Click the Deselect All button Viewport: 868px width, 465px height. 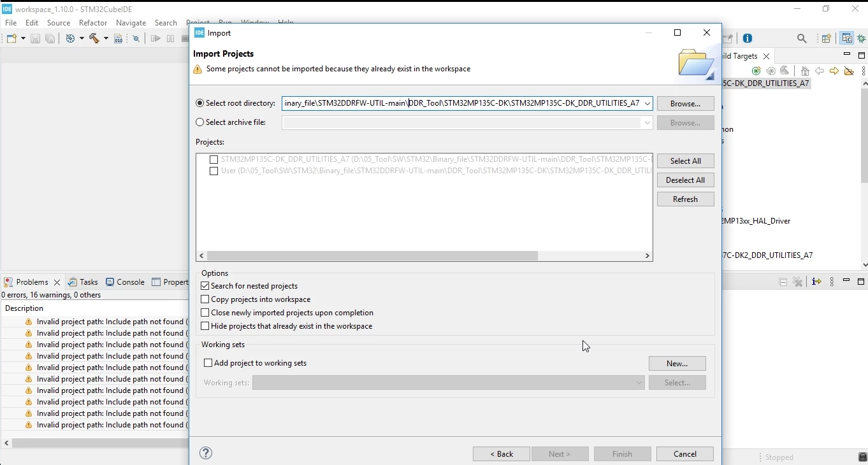[x=686, y=180]
